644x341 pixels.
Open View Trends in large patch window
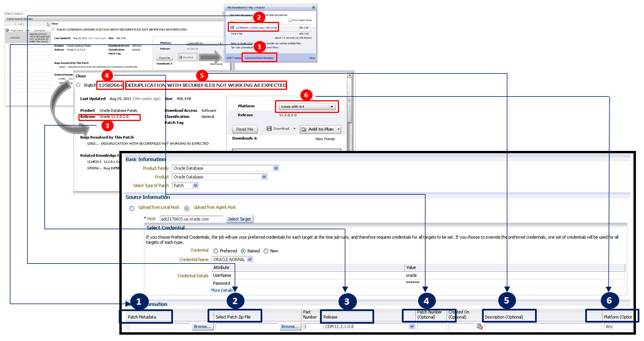point(325,139)
